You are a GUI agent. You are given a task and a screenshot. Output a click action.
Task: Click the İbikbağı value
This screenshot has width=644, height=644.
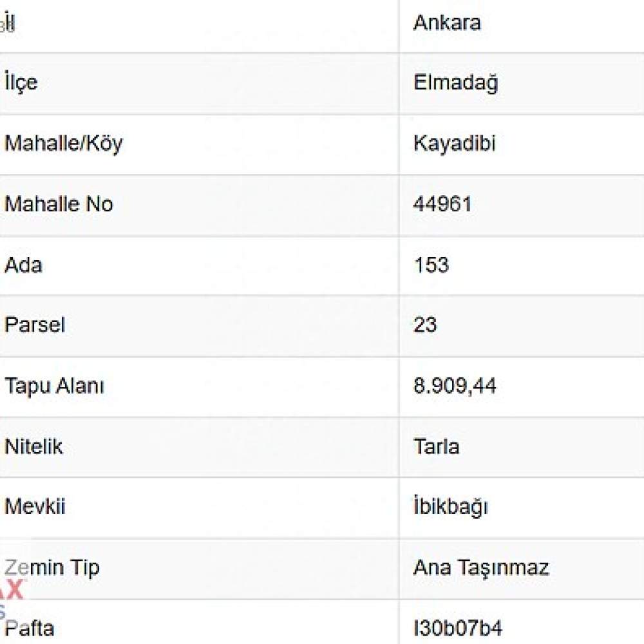click(451, 507)
